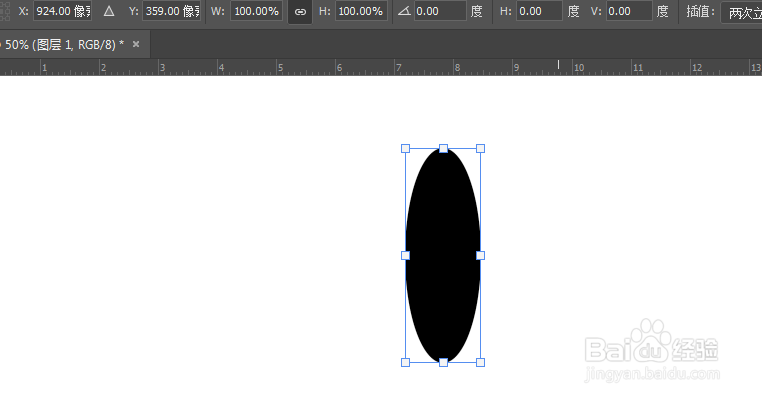Image resolution: width=762 pixels, height=400 pixels.
Task: Click the W width percentage field
Action: tap(256, 11)
